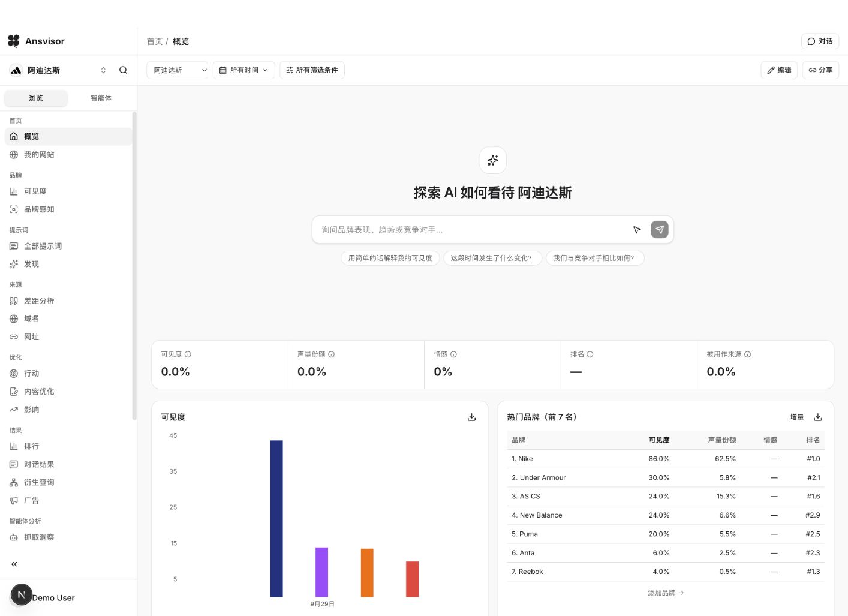Image resolution: width=848 pixels, height=616 pixels.
Task: Collapse the sidebar with the double-chevron icon
Action: click(x=14, y=564)
